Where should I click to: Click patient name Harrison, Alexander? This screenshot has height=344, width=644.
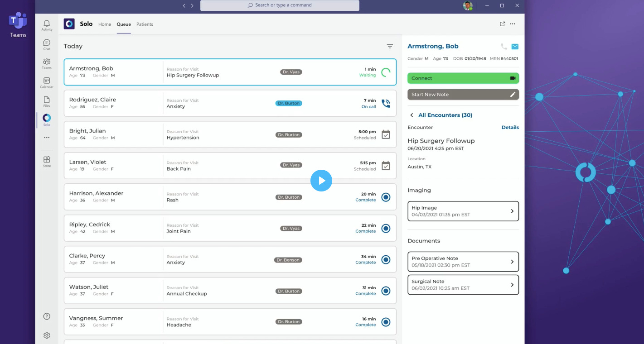coord(96,193)
